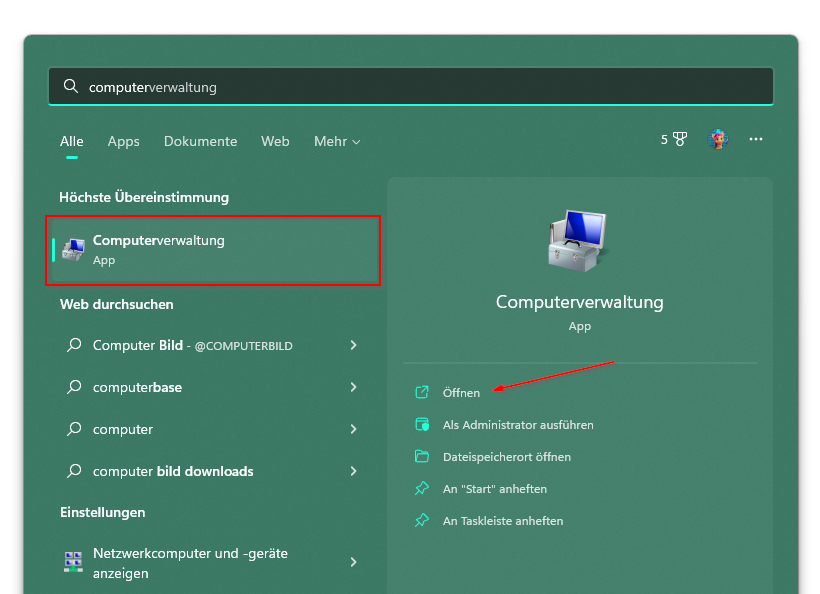
Task: Choose An Taskleiste anheften option
Action: [503, 521]
